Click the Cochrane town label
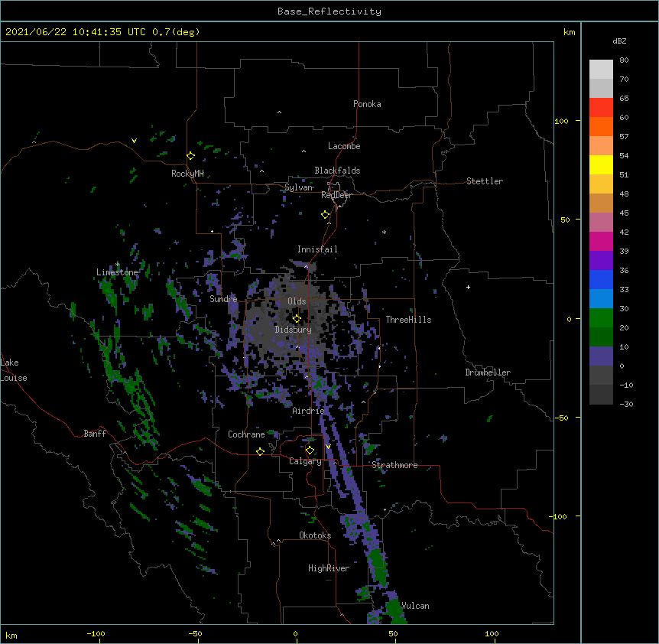659x644 pixels. click(246, 434)
